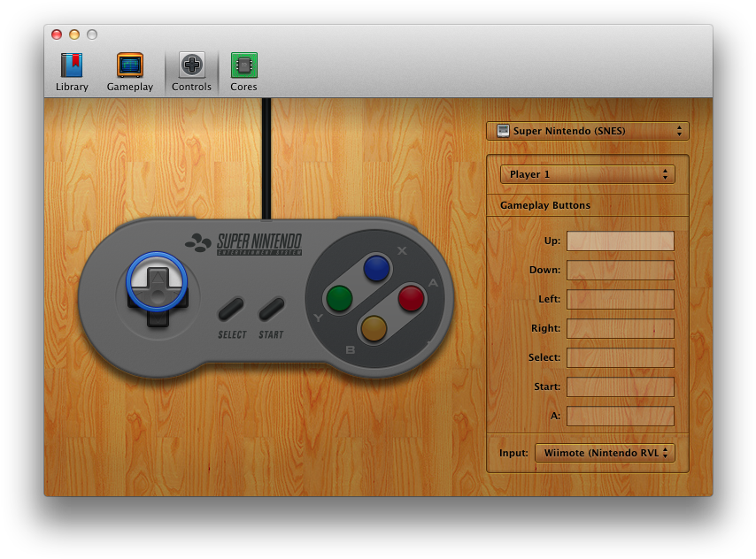Click the Super Nintendo logo on the controller

pos(244,243)
